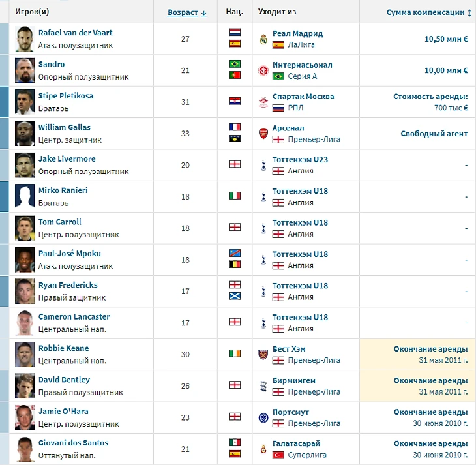
Task: Click the Нац. column header
Action: click(234, 12)
